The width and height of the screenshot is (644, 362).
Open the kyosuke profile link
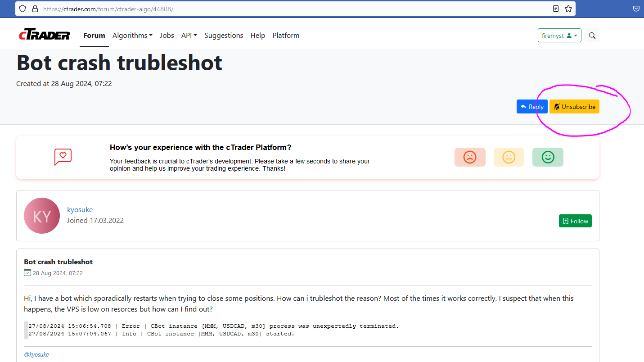pyautogui.click(x=80, y=209)
